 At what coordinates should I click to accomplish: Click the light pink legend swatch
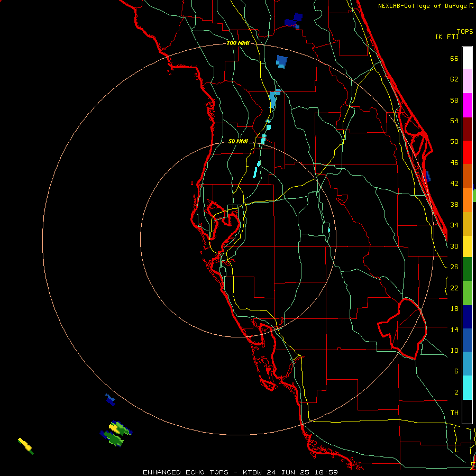pos(467,81)
